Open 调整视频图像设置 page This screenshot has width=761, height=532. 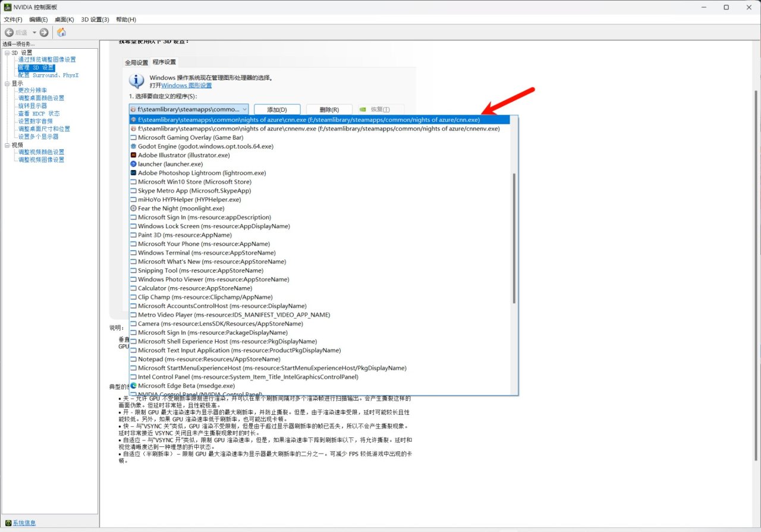(x=41, y=160)
